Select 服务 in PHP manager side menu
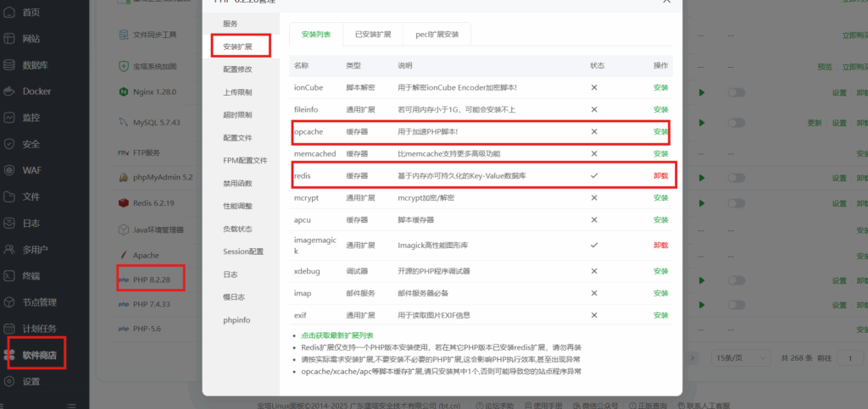The height and width of the screenshot is (409, 868). click(241, 24)
